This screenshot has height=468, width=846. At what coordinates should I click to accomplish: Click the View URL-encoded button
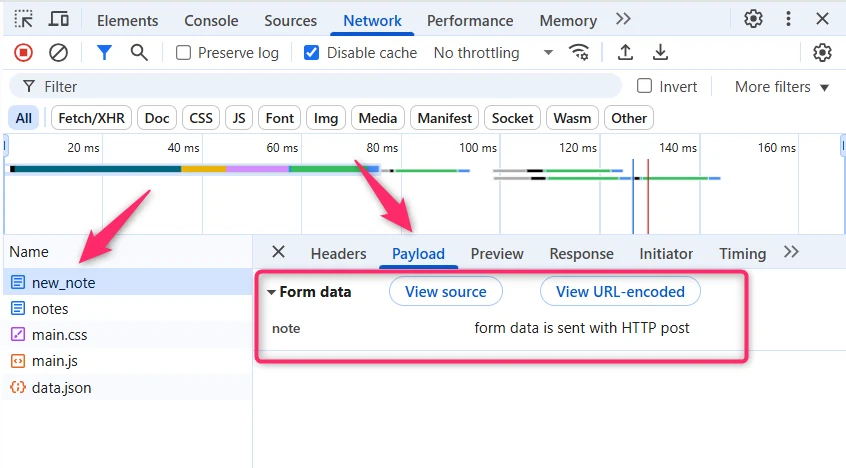620,291
